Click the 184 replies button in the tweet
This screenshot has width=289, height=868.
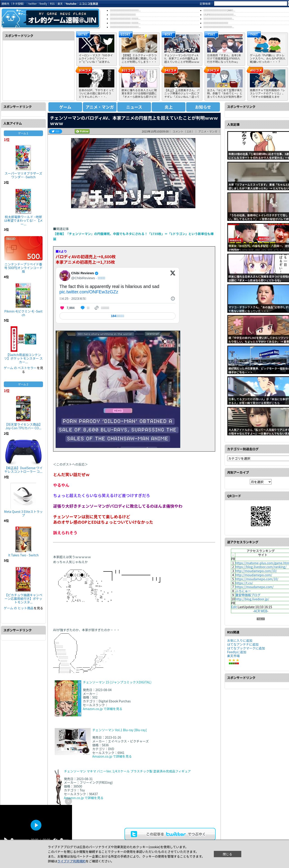click(117, 316)
